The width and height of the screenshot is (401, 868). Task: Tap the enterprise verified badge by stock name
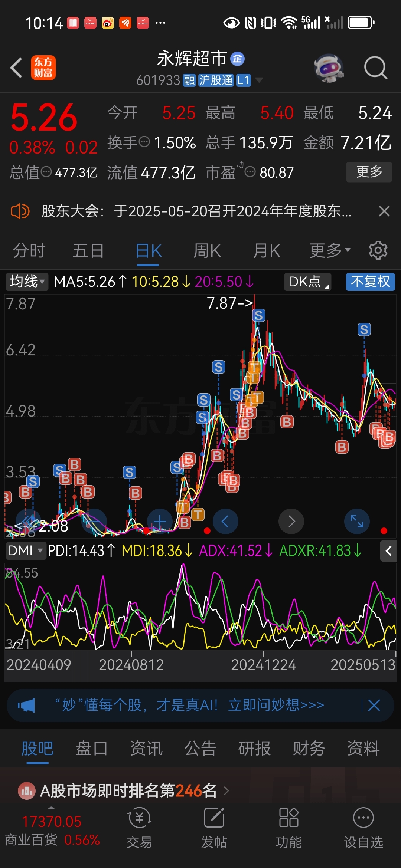coord(237,59)
